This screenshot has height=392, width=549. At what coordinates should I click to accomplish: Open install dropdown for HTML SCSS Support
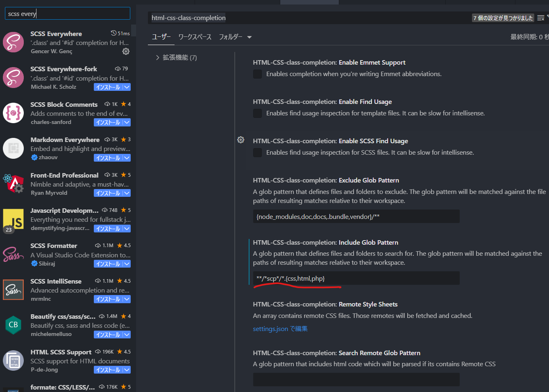(x=127, y=370)
